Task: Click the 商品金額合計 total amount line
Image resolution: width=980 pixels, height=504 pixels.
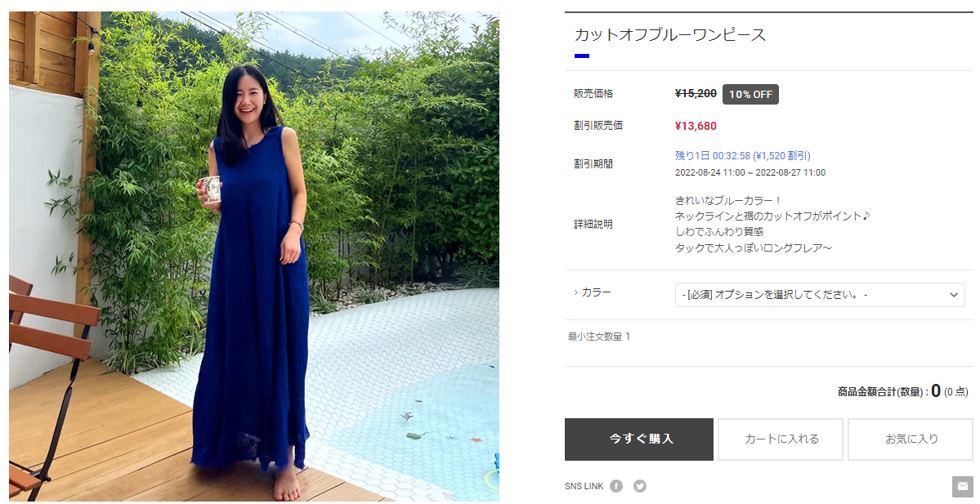Action: pos(902,391)
